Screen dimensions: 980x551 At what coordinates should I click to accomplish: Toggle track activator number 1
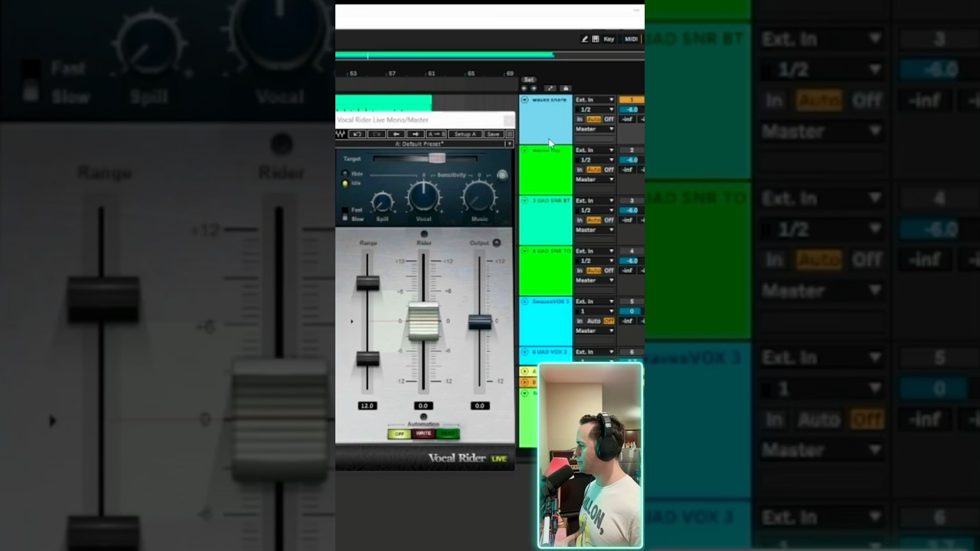coord(632,99)
